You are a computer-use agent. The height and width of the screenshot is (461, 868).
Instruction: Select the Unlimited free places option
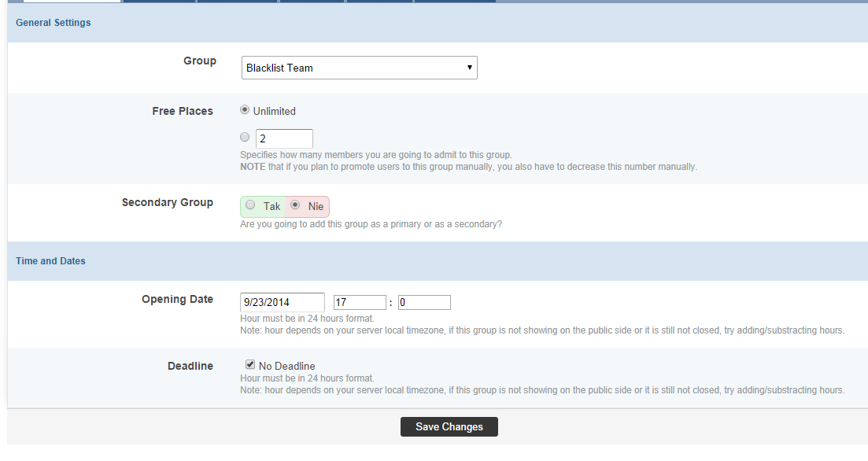point(245,110)
